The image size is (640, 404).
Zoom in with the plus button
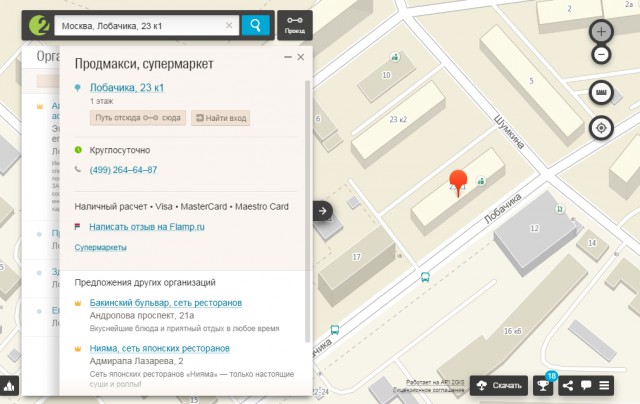point(601,31)
